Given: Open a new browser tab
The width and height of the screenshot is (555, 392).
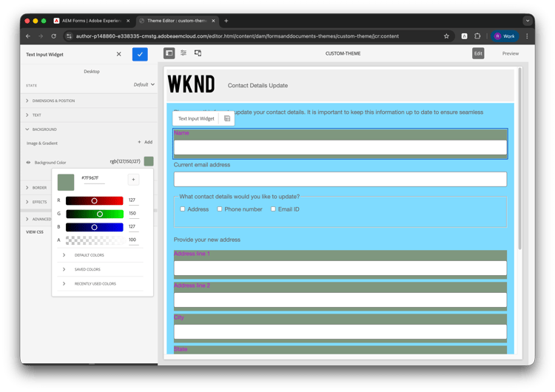Looking at the screenshot, I should coord(226,21).
